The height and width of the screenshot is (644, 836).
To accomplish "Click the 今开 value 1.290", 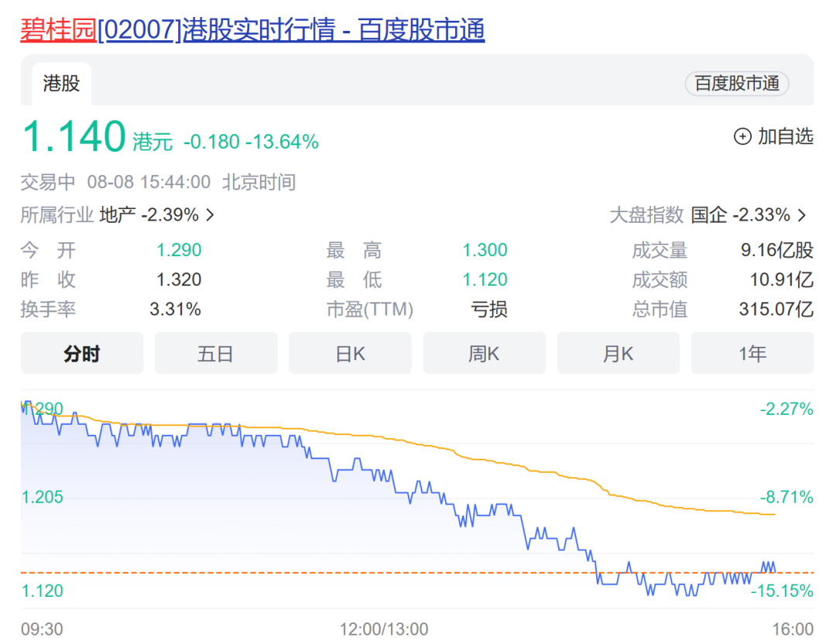I will pyautogui.click(x=179, y=250).
